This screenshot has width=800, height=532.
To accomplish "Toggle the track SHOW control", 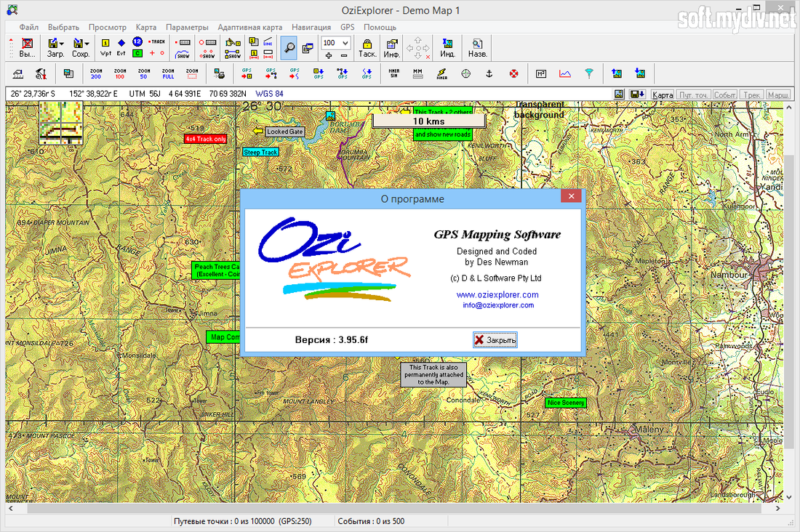I will click(183, 54).
